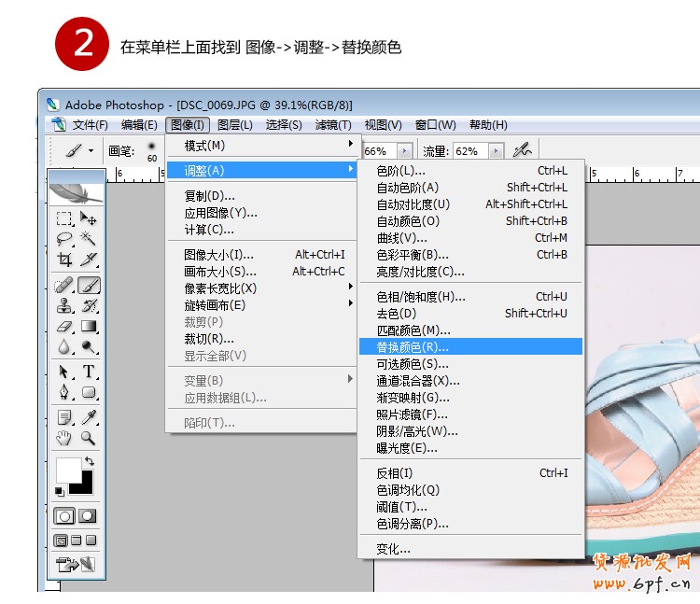Activate the Crop tool

(x=64, y=260)
